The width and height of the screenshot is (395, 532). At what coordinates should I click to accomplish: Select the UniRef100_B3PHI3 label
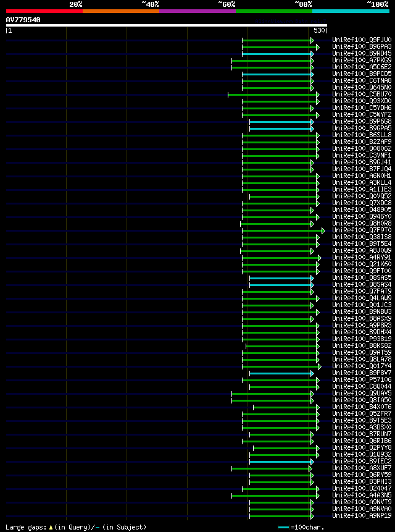pyautogui.click(x=362, y=481)
